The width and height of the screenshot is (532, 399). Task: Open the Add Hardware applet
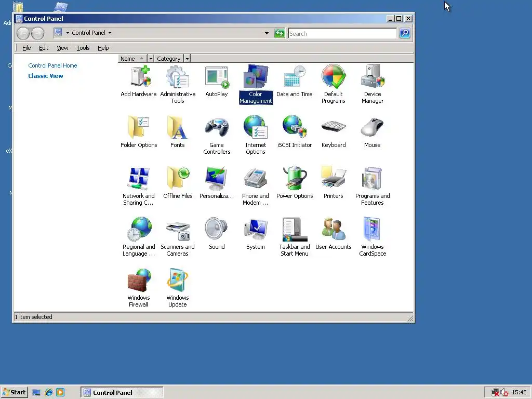(x=138, y=82)
